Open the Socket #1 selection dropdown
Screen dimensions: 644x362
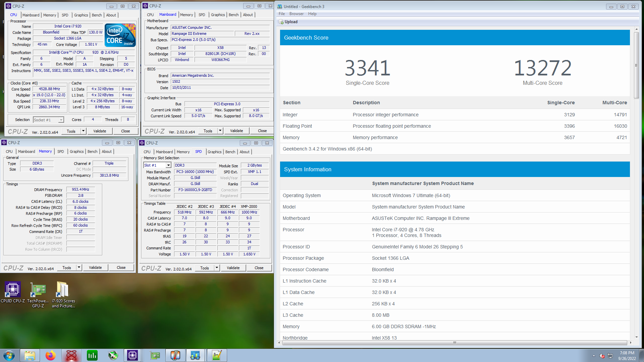click(61, 120)
